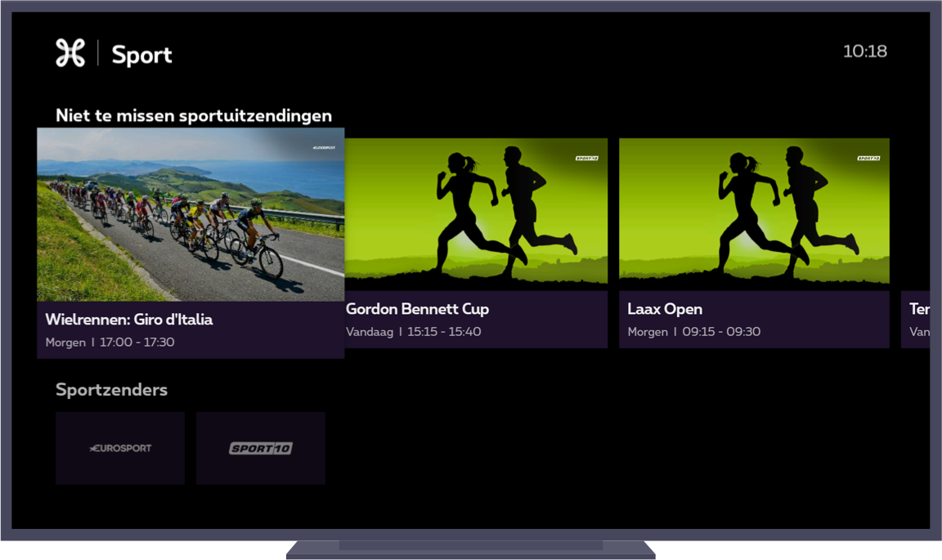Click Eurosport logo on the cycling thumbnail
This screenshot has width=942, height=560.
point(324,148)
